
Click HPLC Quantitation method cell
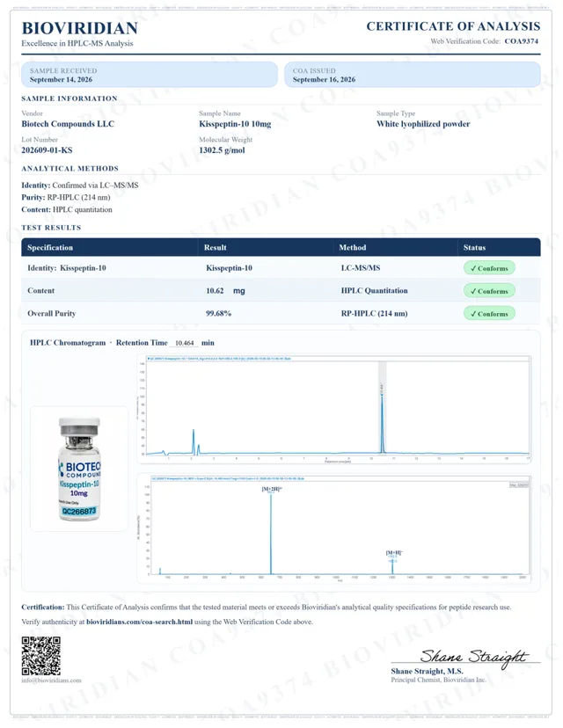coord(375,291)
